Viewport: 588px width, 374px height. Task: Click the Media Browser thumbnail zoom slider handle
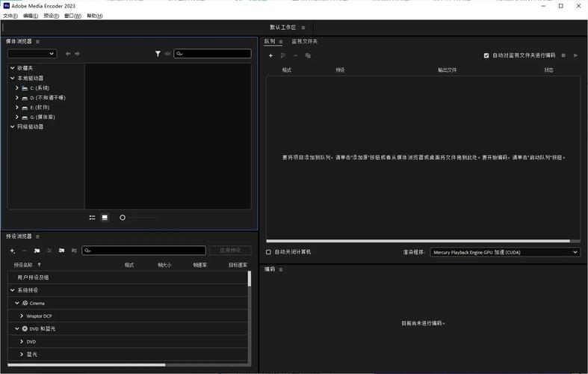[123, 218]
